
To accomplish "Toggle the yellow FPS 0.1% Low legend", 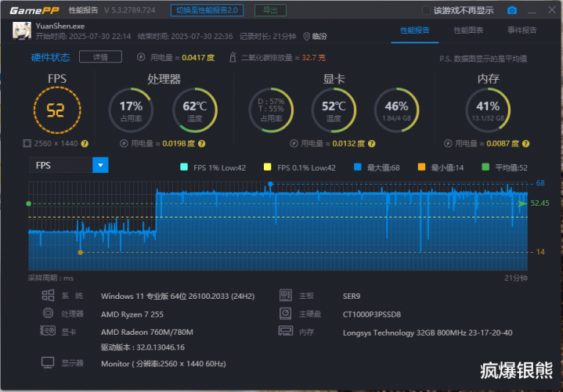I will [x=267, y=167].
